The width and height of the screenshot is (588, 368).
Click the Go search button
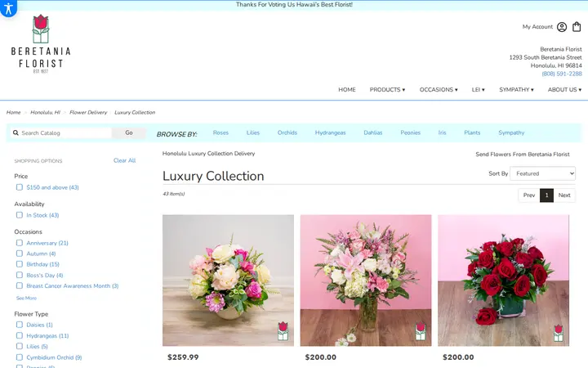point(129,132)
